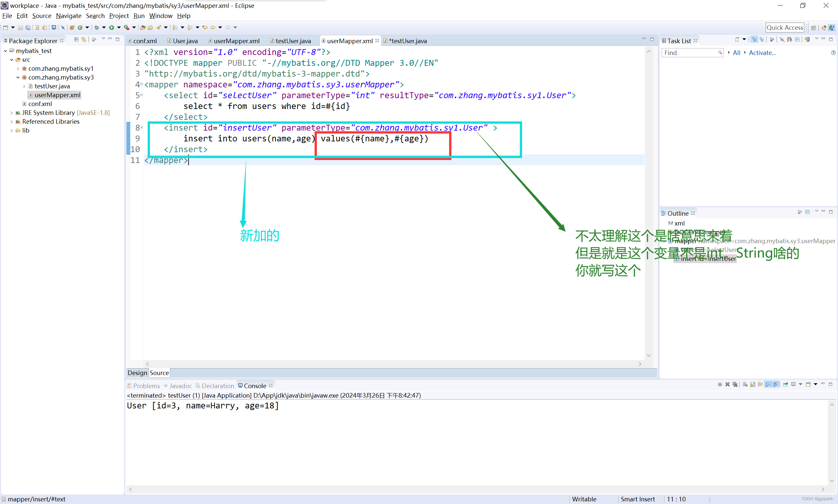Switch to the User.java editor tab
The width and height of the screenshot is (838, 504).
pyautogui.click(x=182, y=41)
